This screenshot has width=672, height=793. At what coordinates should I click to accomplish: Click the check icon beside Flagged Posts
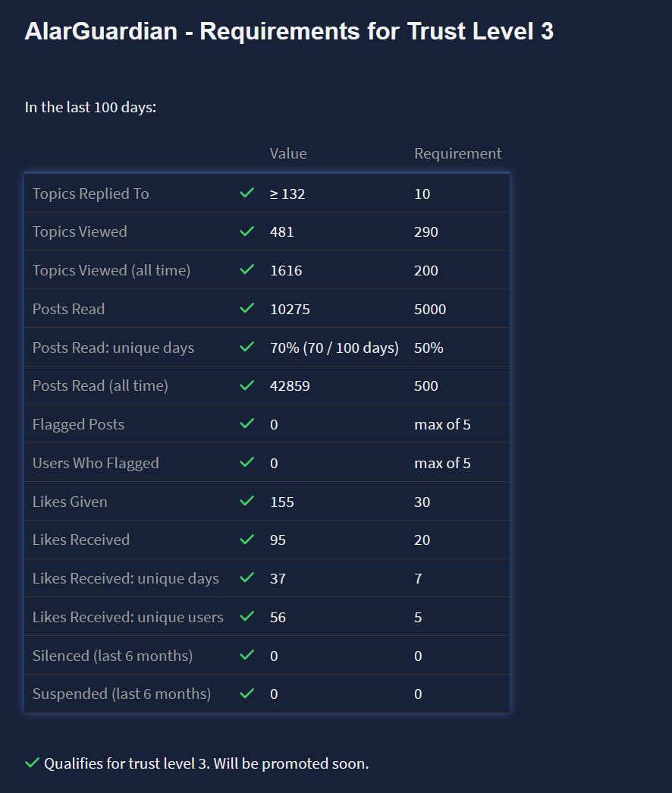(x=247, y=424)
